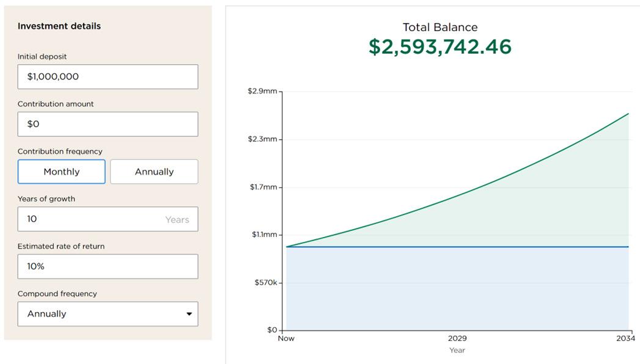Click the 2034 x-axis label

coord(625,338)
